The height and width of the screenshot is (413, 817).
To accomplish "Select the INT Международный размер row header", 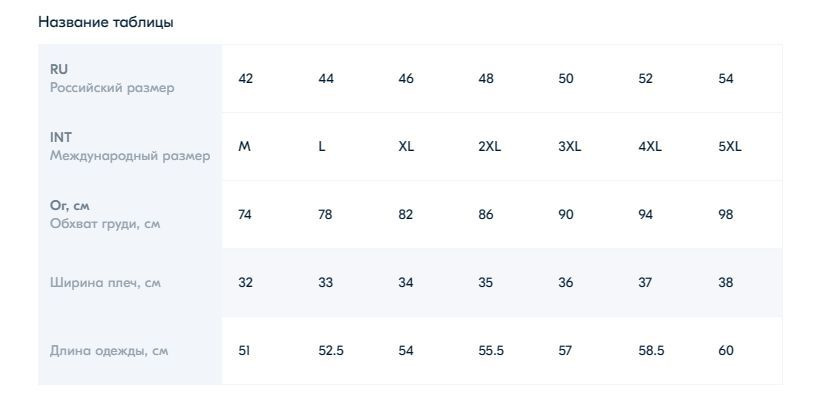I will (130, 147).
